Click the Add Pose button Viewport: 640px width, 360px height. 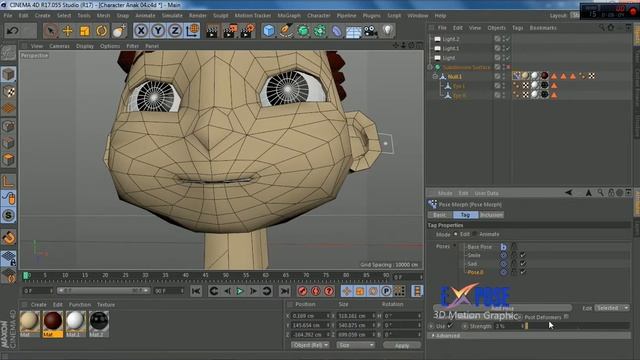pyautogui.click(x=502, y=308)
